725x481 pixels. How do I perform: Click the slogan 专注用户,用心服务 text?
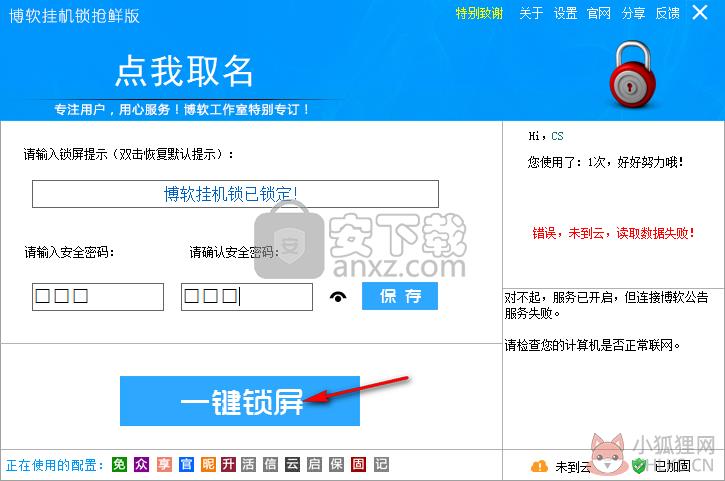click(x=181, y=110)
